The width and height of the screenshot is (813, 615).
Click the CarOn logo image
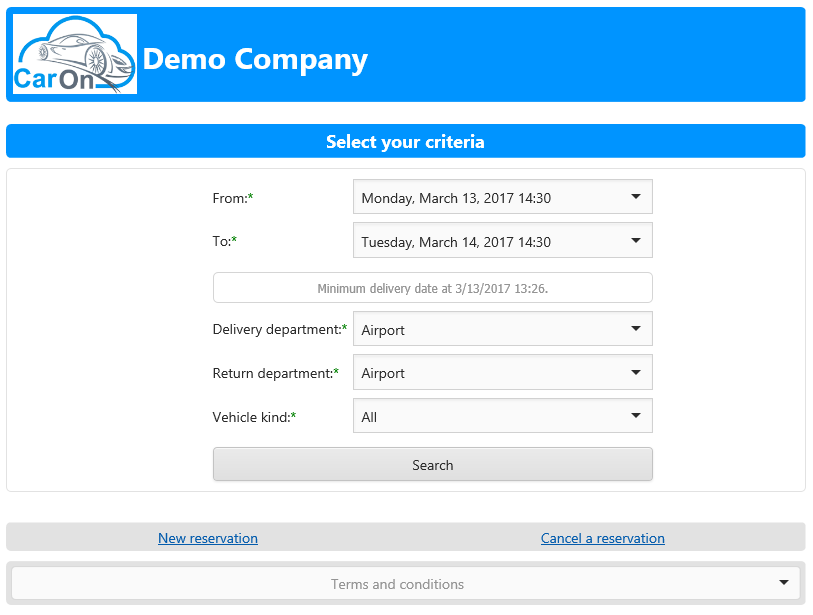pyautogui.click(x=75, y=54)
